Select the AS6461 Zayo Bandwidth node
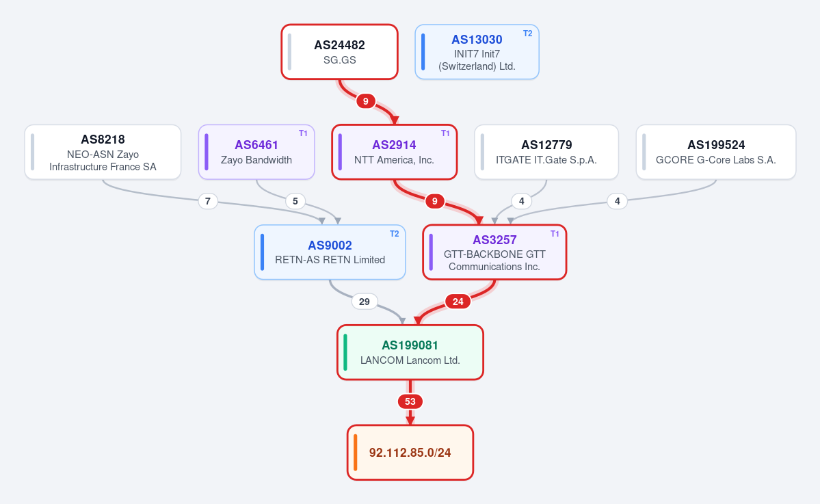Viewport: 820px width, 504px height. pos(256,152)
